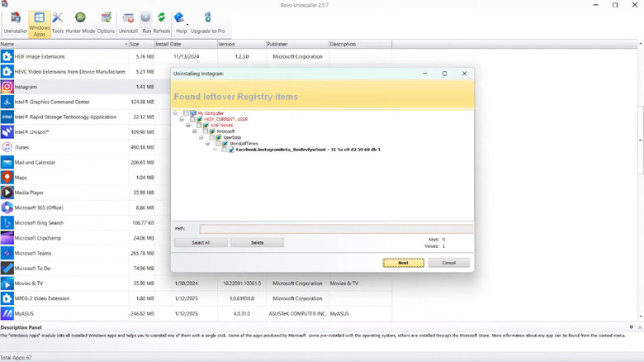Select the Microsoft 365 (Office) icon
The width and height of the screenshot is (644, 362).
coord(7,207)
